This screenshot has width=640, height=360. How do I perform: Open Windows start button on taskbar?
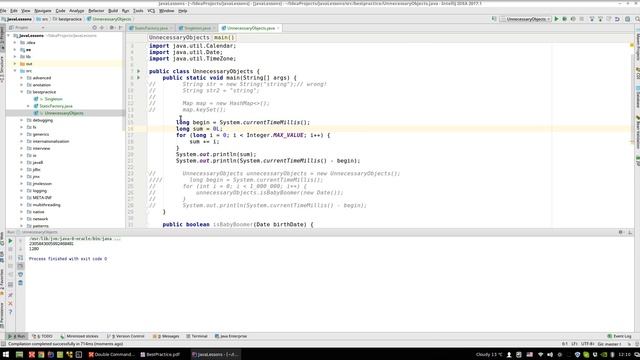click(6, 355)
